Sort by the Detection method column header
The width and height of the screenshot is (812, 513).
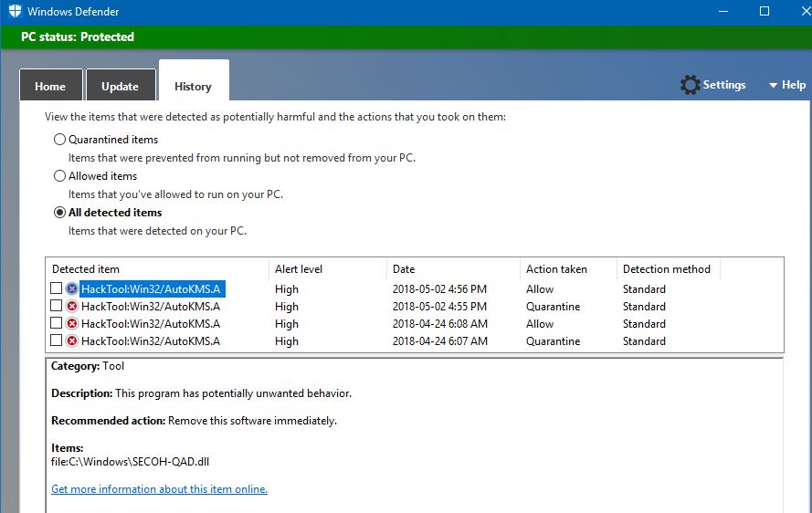click(668, 269)
